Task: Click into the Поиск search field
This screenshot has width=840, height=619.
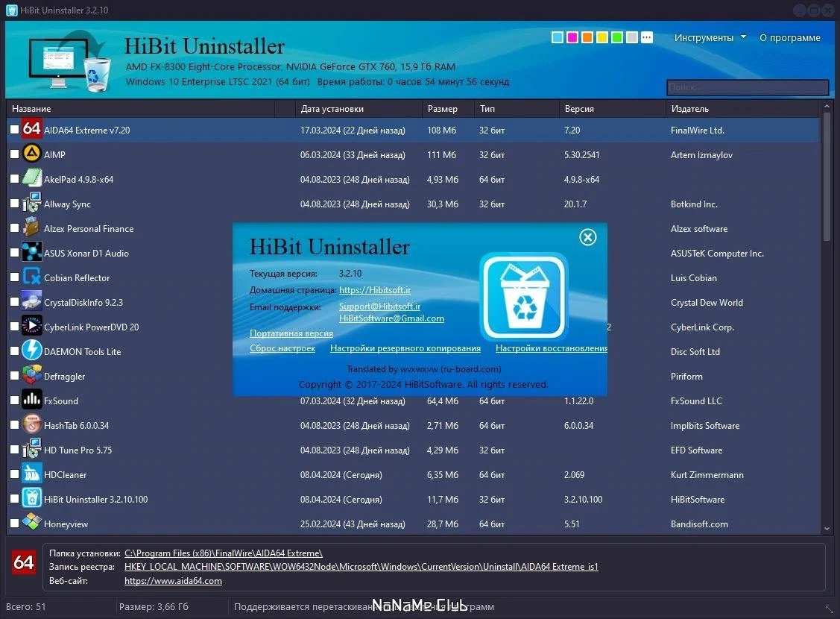Action: point(748,87)
